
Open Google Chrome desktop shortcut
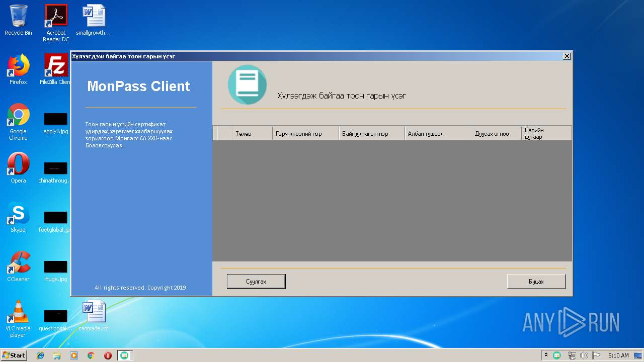tap(18, 122)
